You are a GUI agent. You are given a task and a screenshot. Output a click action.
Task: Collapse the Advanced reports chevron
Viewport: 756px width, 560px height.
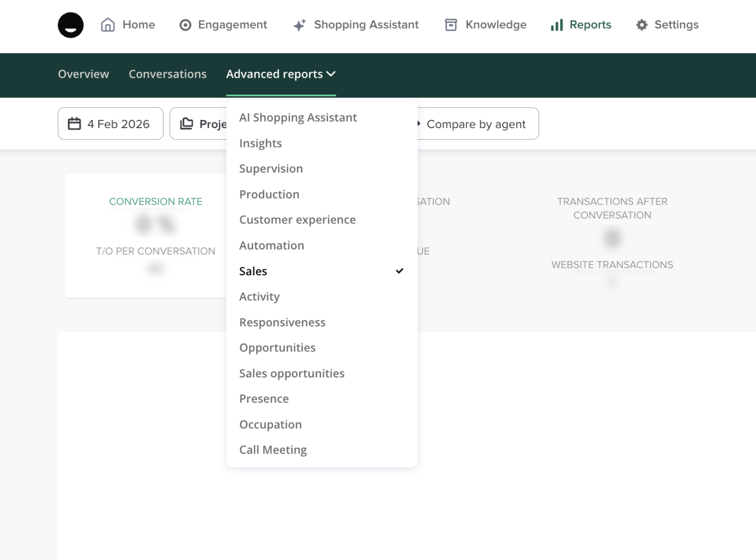(331, 74)
